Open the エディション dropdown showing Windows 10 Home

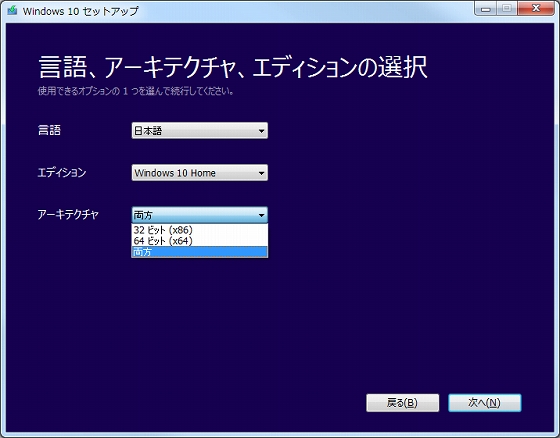point(200,173)
